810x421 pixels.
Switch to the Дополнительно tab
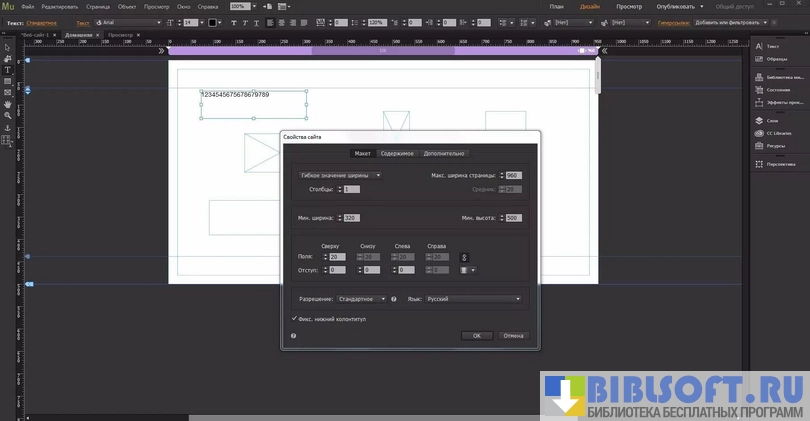[444, 154]
